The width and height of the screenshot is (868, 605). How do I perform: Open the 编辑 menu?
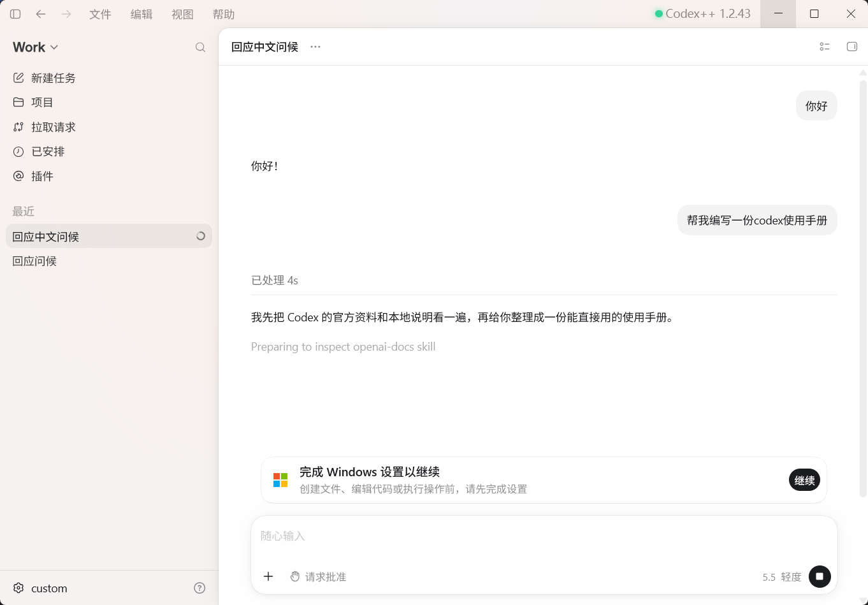click(x=141, y=14)
